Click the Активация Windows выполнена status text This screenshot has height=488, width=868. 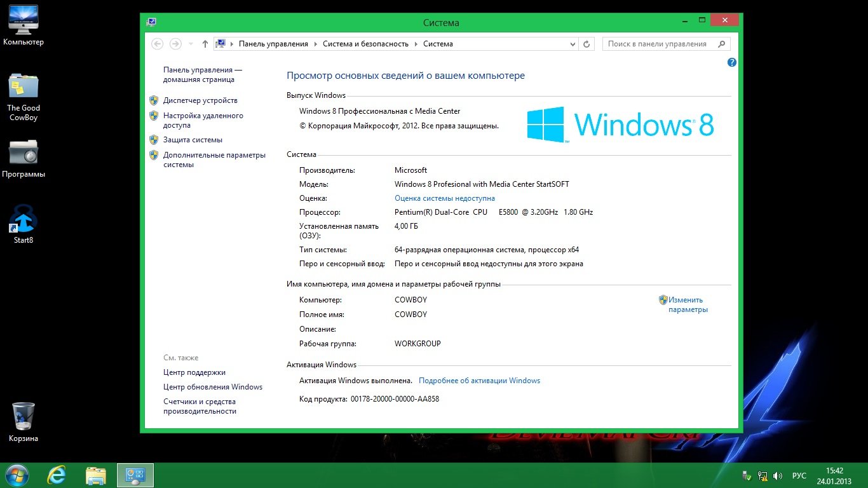pyautogui.click(x=356, y=381)
